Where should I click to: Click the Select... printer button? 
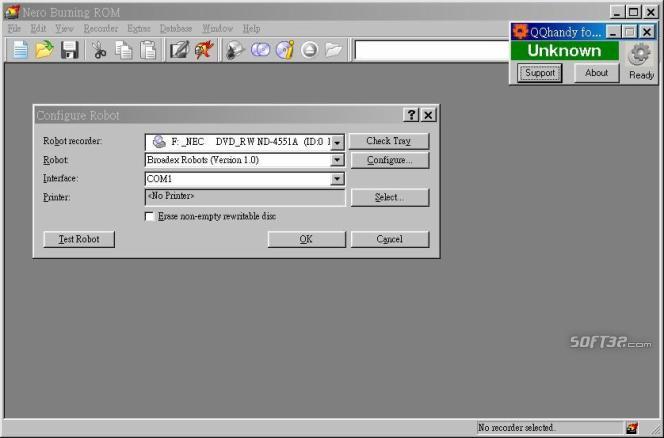[x=390, y=198]
